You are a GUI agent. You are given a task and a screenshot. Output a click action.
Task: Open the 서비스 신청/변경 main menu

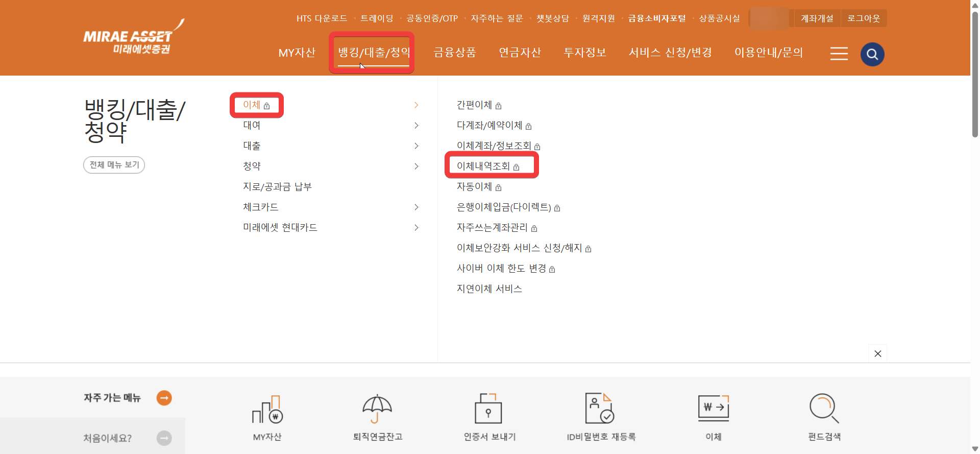(670, 53)
